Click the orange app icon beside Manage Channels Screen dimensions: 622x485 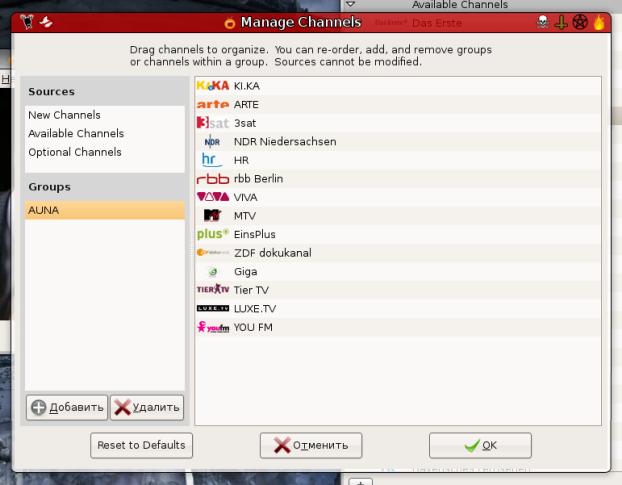(229, 23)
